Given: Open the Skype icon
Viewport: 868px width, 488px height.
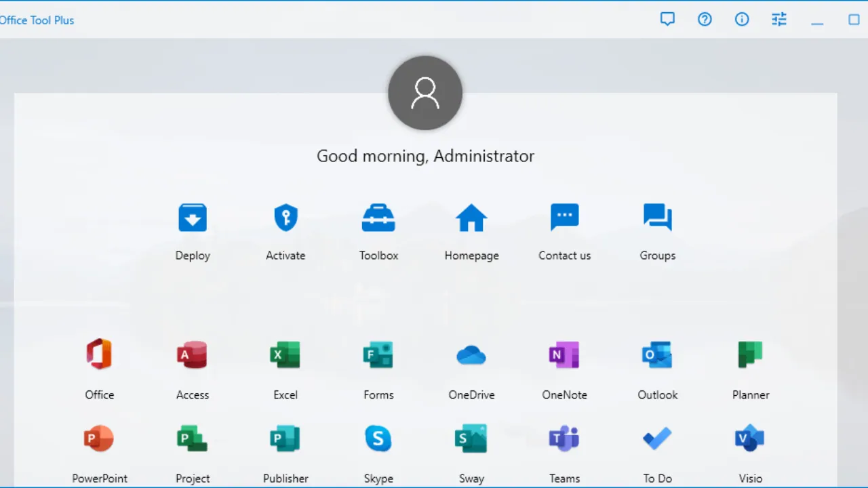Looking at the screenshot, I should [x=378, y=439].
